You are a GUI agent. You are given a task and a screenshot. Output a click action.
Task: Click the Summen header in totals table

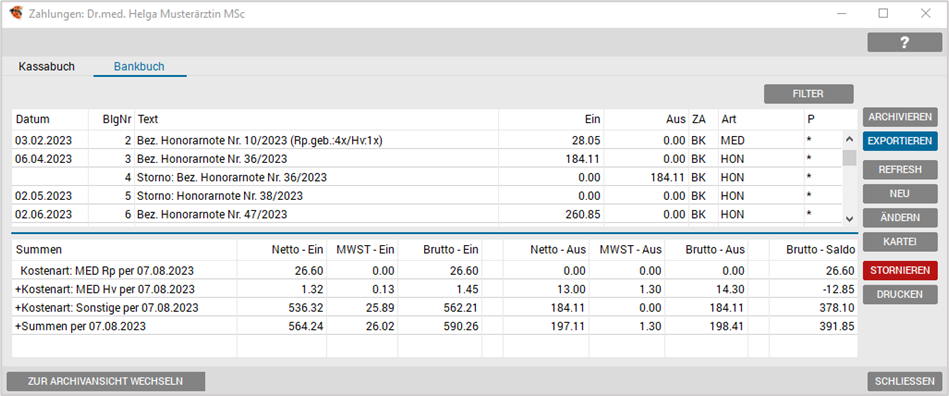[x=124, y=249]
